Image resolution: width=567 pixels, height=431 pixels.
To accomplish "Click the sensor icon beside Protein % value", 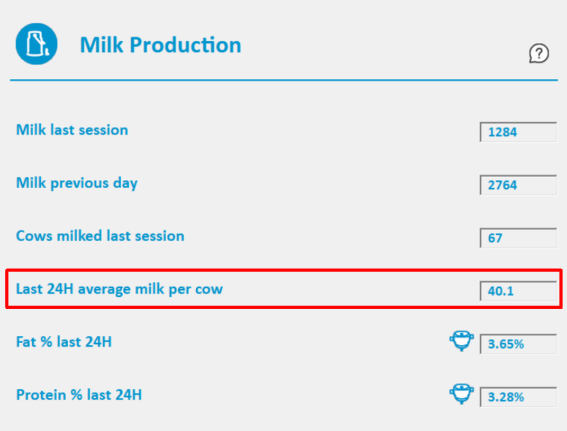I will (461, 393).
